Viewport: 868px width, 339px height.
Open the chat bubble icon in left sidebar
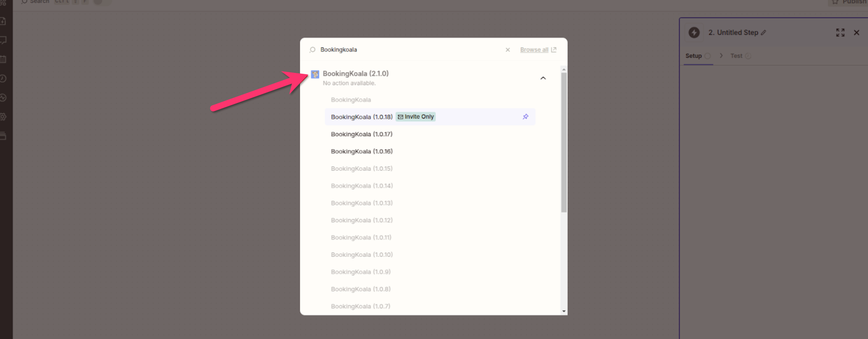tap(3, 40)
